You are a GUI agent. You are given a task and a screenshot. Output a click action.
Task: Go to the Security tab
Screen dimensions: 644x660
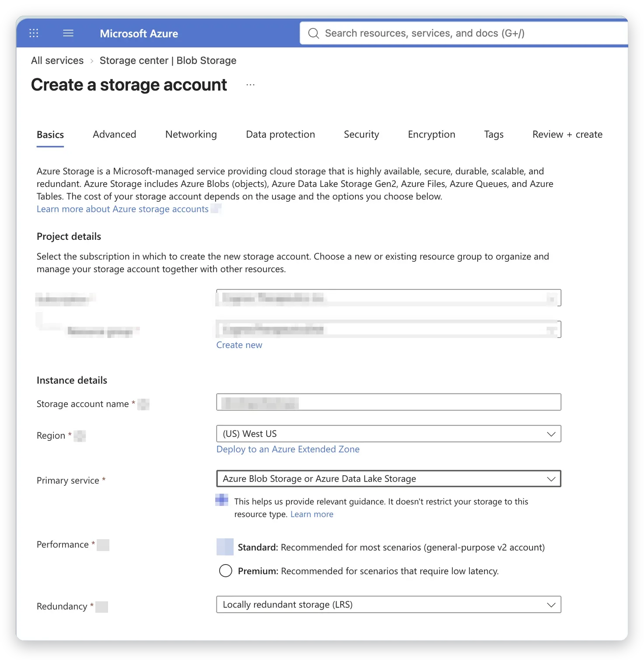click(x=361, y=134)
